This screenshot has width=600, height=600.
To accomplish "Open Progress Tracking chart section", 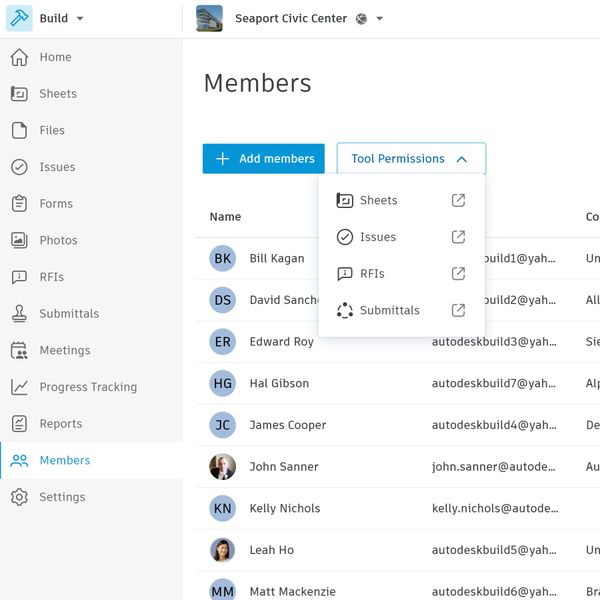I will tap(87, 387).
